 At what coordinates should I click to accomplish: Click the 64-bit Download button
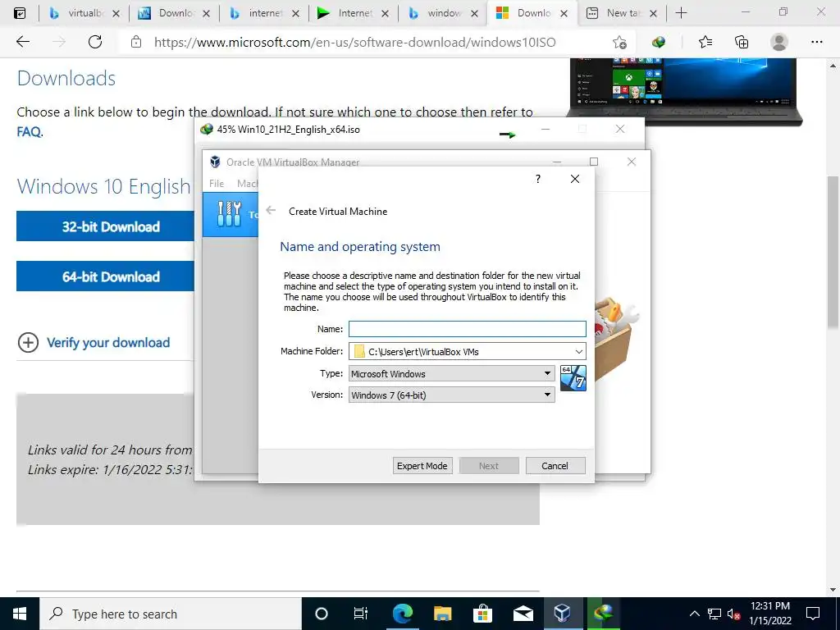pyautogui.click(x=106, y=276)
